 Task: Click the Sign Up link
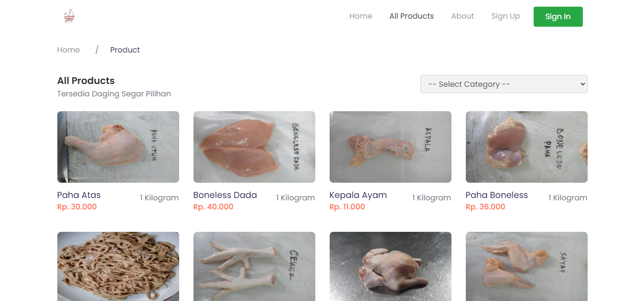(x=505, y=16)
